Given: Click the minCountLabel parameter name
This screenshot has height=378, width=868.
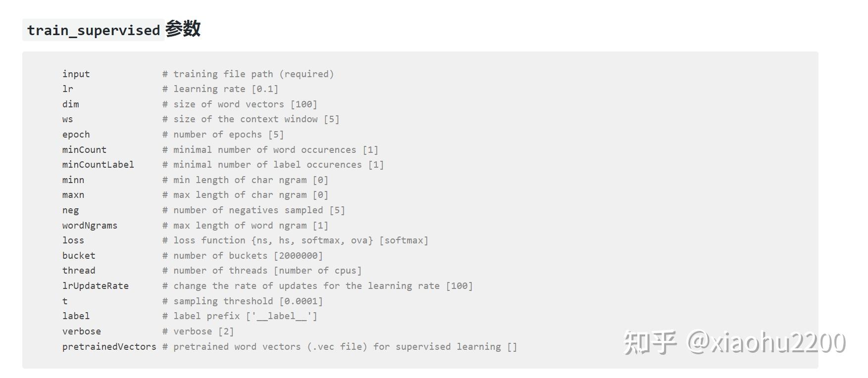Looking at the screenshot, I should (98, 165).
